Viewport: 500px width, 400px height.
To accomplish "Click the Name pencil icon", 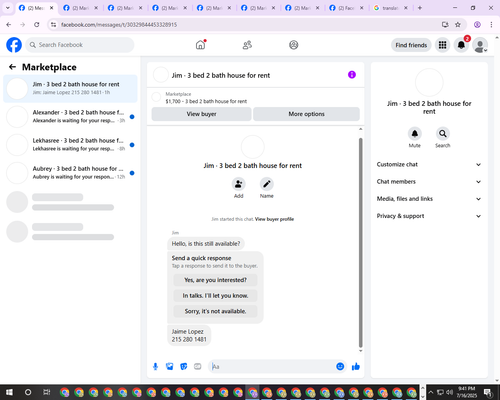I will (267, 184).
